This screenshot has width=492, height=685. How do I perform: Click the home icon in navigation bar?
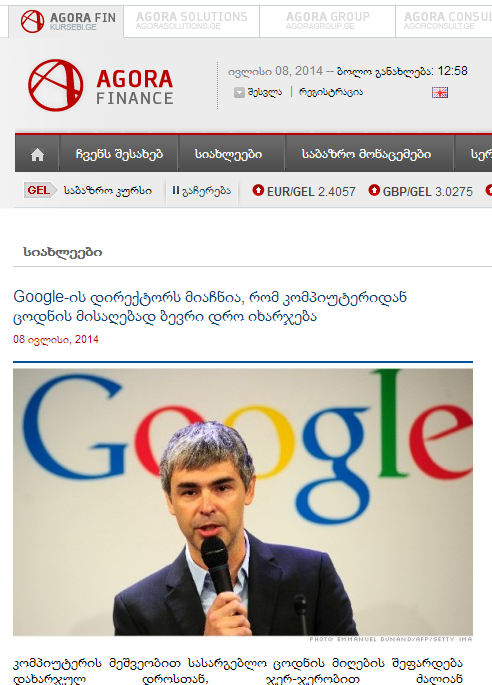[37, 155]
